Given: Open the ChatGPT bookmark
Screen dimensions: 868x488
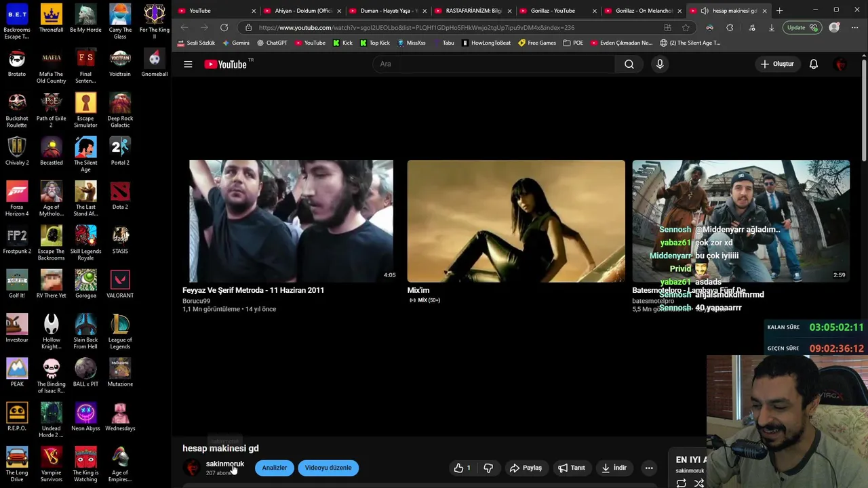Looking at the screenshot, I should pos(271,43).
